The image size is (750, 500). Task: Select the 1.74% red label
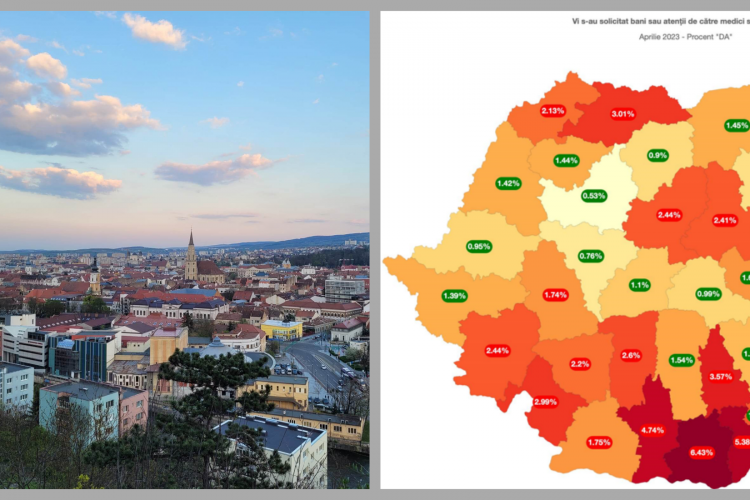556,295
